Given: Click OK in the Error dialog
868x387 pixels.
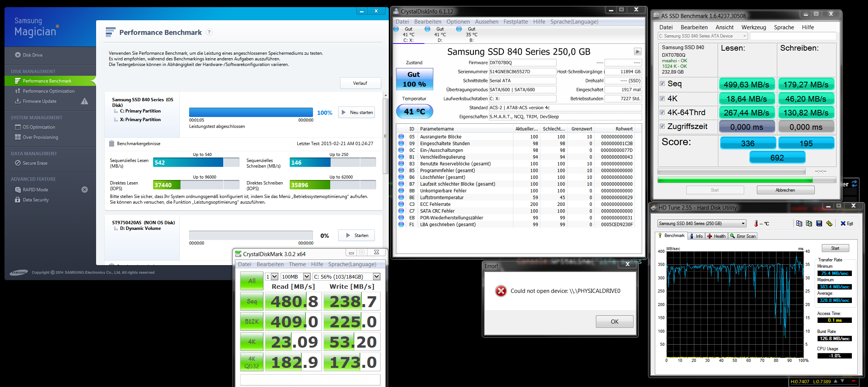Looking at the screenshot, I should point(614,322).
